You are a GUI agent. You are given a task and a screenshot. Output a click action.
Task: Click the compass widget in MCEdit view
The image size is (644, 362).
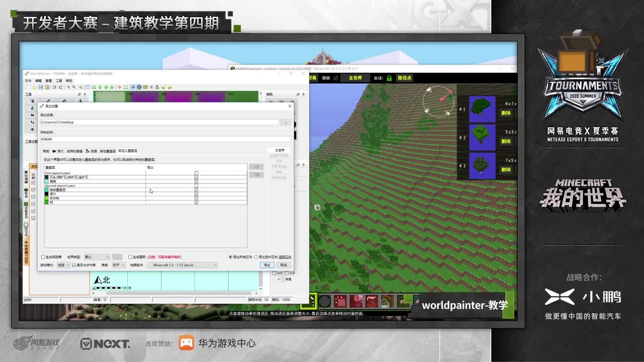click(438, 101)
